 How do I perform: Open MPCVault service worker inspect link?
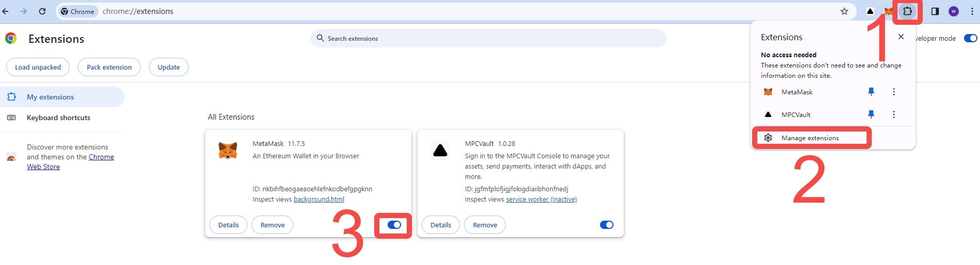click(x=541, y=200)
